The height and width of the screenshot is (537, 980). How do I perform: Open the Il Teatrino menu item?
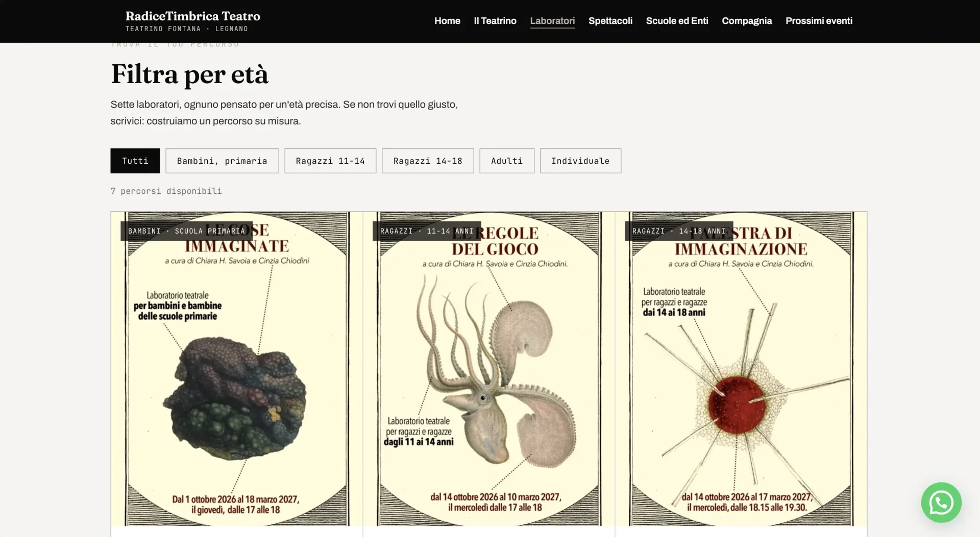coord(495,21)
